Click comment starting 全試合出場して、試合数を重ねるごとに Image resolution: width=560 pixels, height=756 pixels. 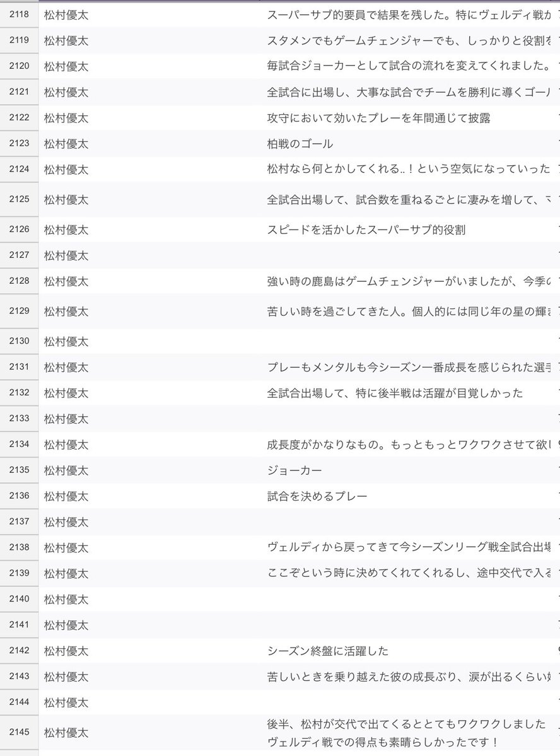[x=409, y=200]
